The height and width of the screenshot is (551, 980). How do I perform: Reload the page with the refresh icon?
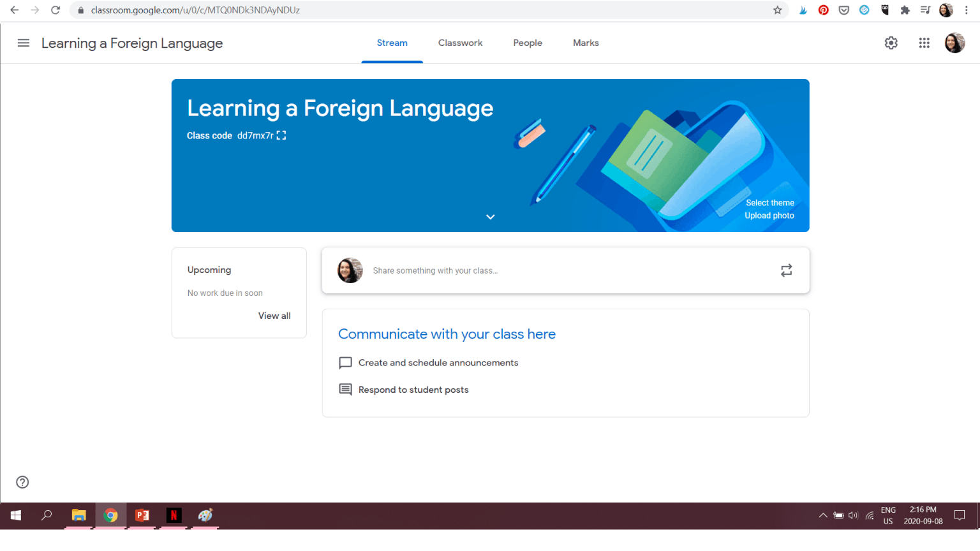coord(56,10)
